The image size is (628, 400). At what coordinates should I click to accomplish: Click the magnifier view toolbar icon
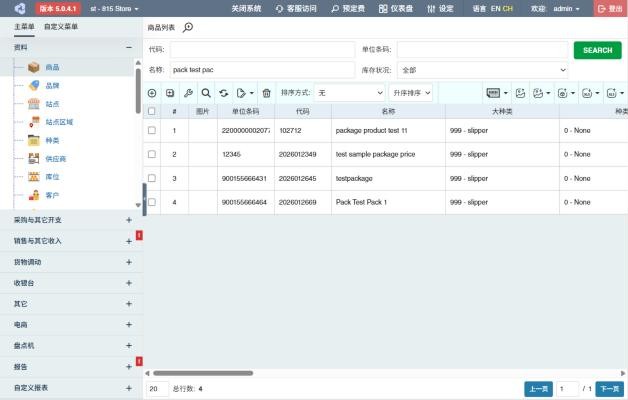click(206, 93)
